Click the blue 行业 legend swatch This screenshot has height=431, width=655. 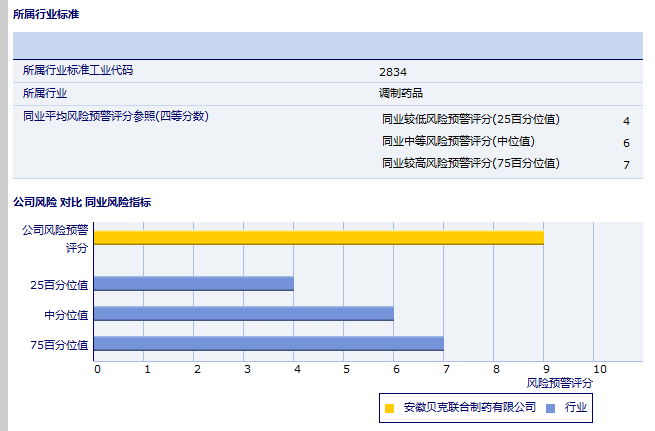pyautogui.click(x=550, y=408)
